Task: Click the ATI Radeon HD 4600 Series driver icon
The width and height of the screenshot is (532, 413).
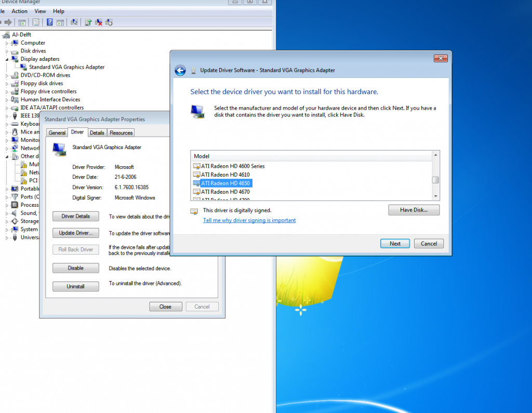Action: (x=196, y=166)
